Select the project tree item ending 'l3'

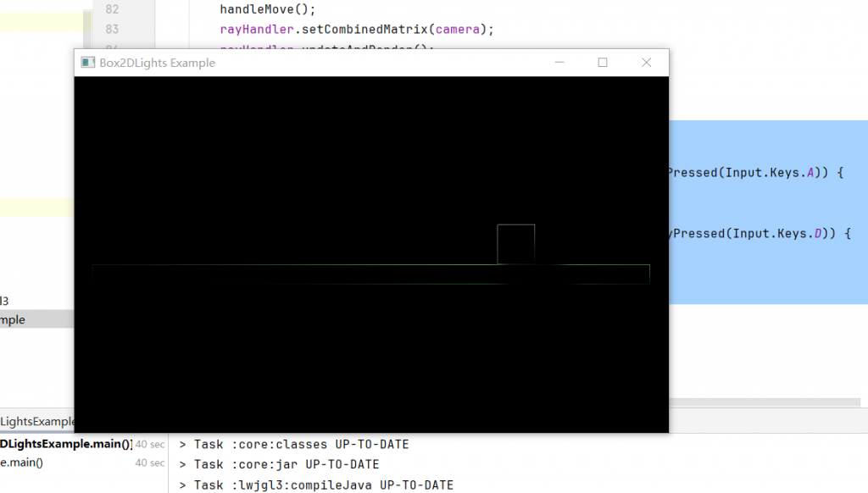[x=4, y=301]
